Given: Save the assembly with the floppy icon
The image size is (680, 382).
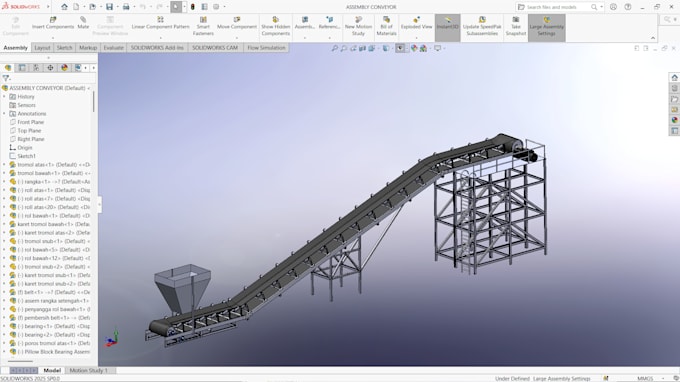Looking at the screenshot, I should (109, 7).
